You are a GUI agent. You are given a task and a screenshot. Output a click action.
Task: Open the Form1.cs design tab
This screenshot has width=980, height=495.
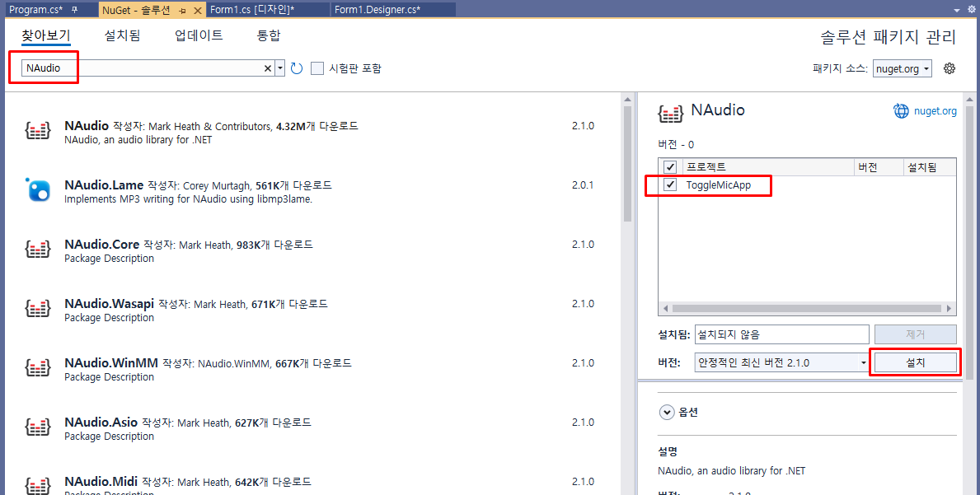[252, 10]
